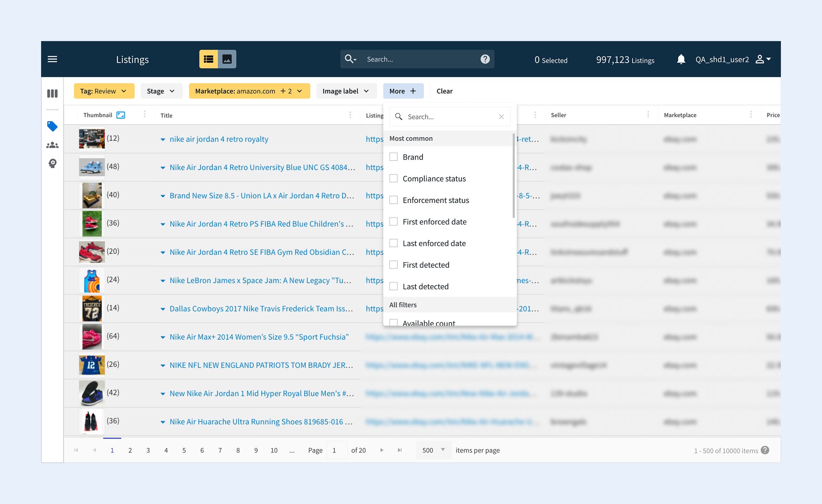Go to page 2
The image size is (822, 504).
point(130,450)
